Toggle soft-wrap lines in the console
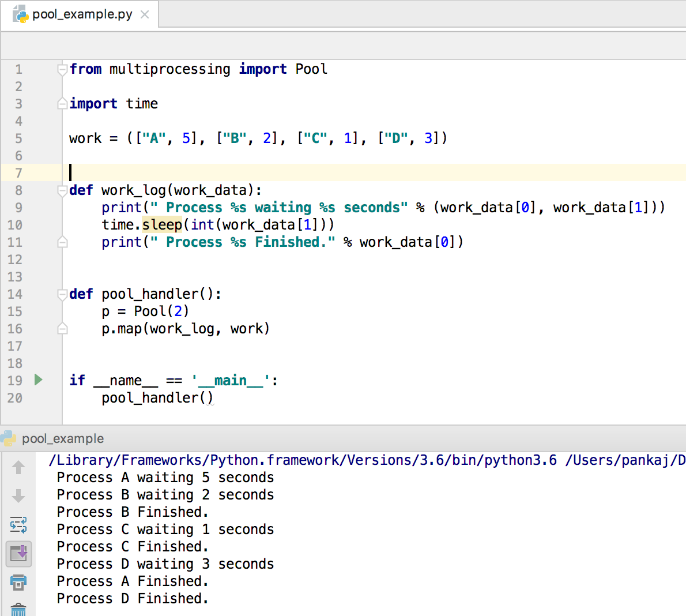Image resolution: width=686 pixels, height=616 pixels. pyautogui.click(x=18, y=525)
